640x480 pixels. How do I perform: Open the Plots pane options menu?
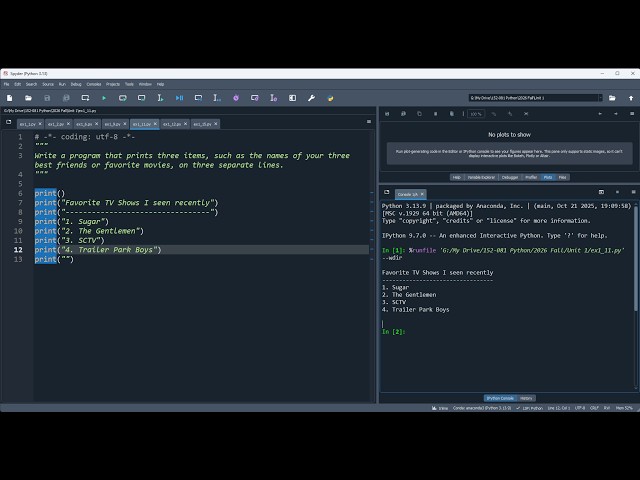click(632, 114)
